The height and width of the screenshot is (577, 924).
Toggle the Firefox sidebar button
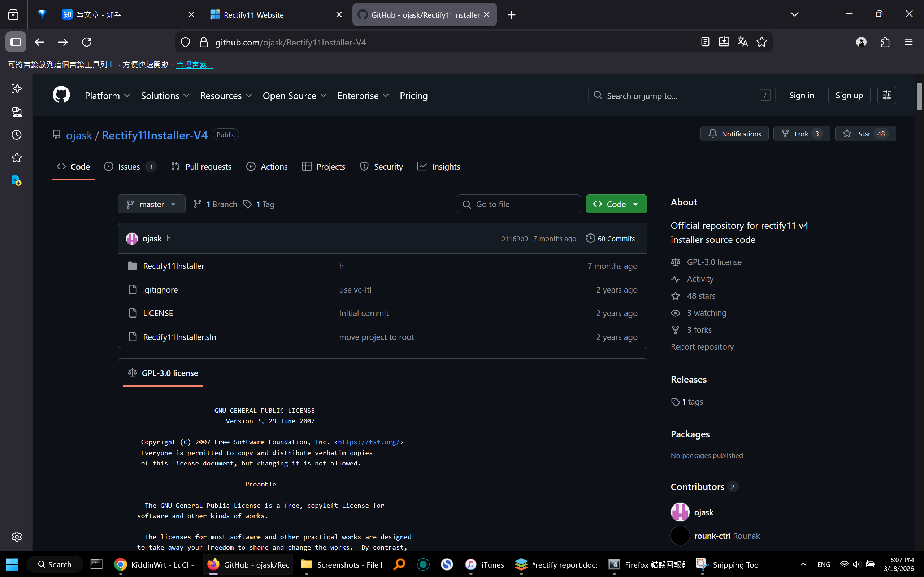(x=16, y=42)
